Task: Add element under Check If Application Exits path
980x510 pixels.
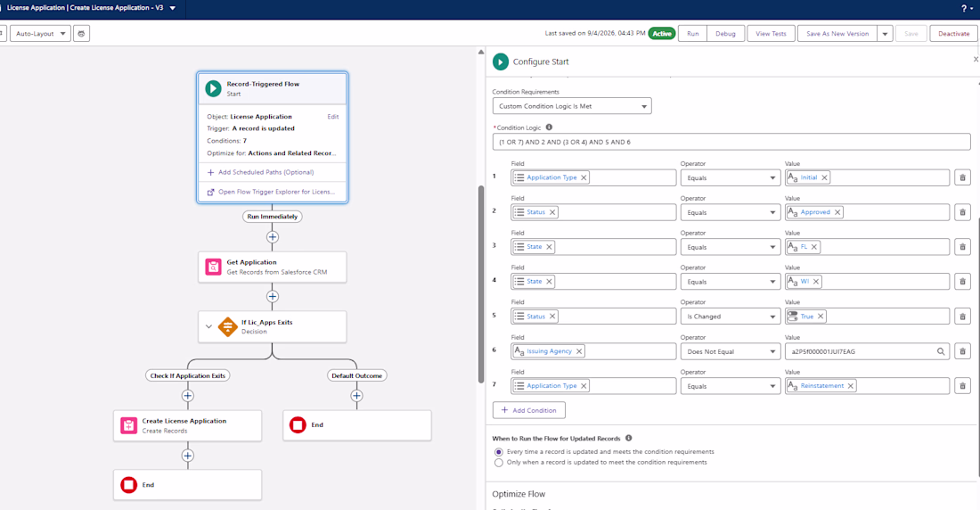Action: pyautogui.click(x=187, y=396)
